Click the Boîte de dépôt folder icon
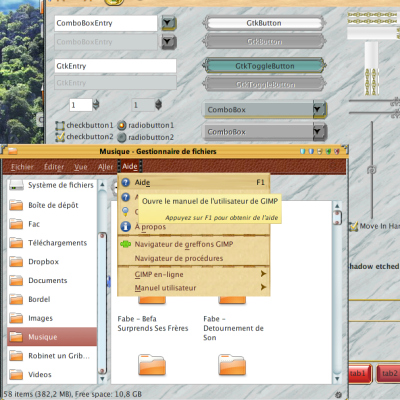 click(x=16, y=205)
